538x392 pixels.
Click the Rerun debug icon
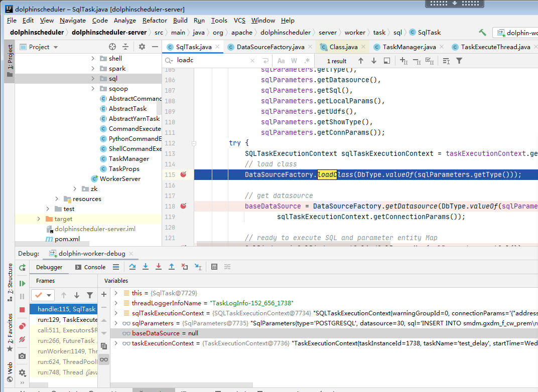(22, 268)
